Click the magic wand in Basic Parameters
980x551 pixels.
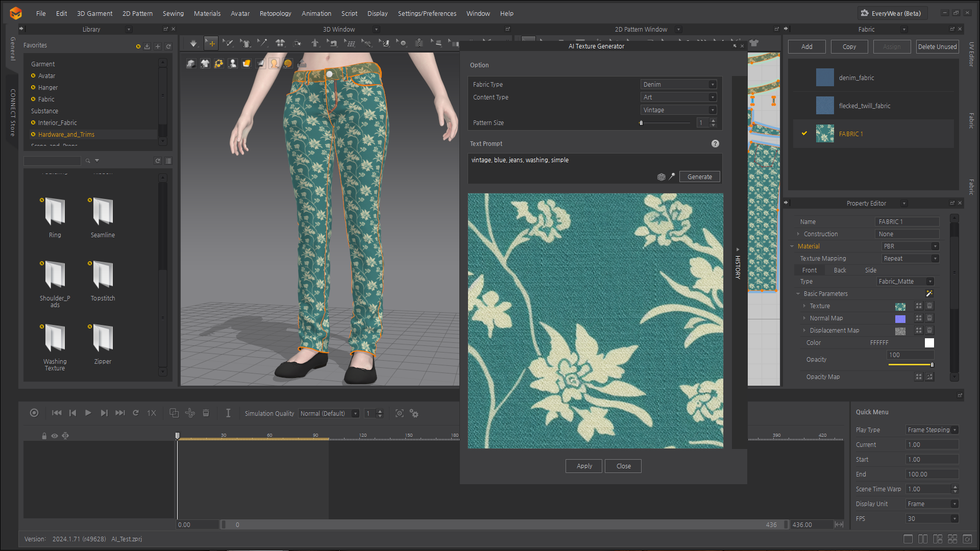tap(929, 294)
